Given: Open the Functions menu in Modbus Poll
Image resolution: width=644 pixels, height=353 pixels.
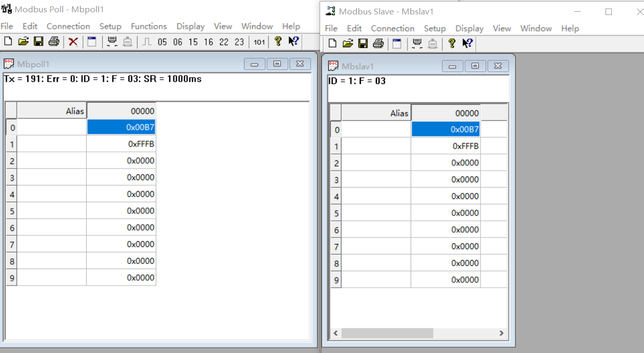Looking at the screenshot, I should (x=149, y=26).
